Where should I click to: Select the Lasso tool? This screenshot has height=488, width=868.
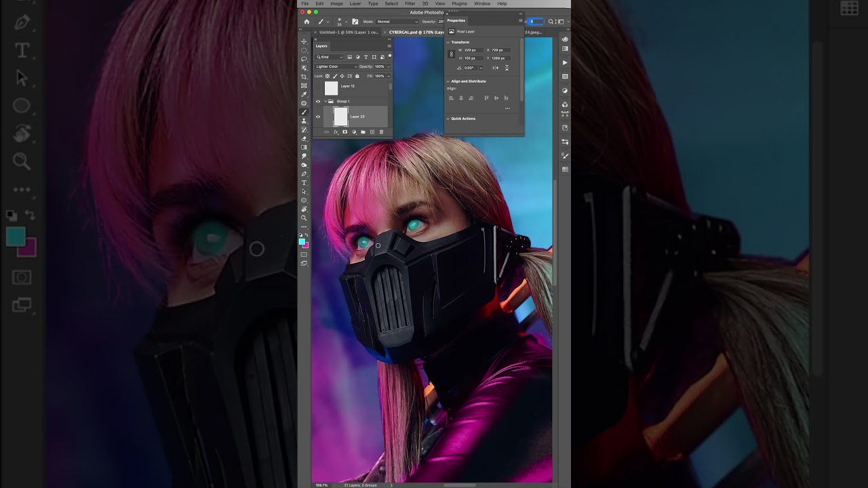tap(304, 59)
